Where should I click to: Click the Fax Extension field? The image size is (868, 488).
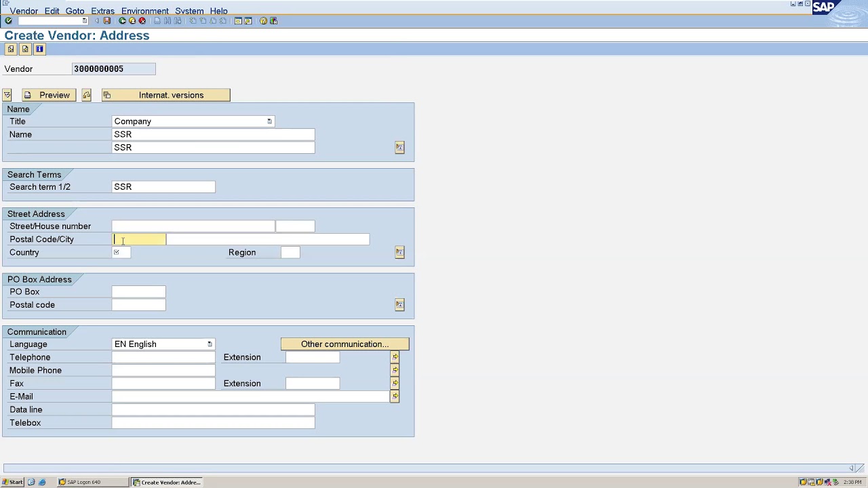313,384
